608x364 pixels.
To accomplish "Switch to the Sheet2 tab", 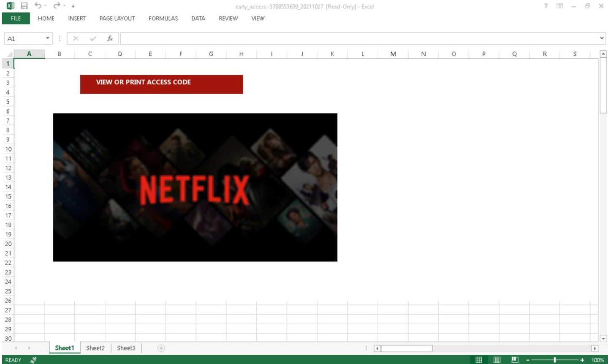I will 95,348.
